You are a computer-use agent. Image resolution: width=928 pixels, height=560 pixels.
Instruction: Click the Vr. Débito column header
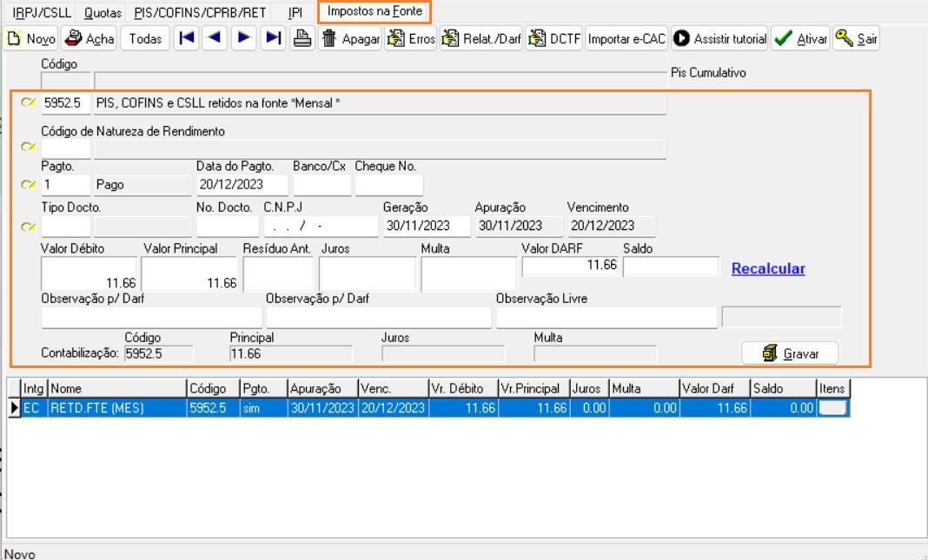463,388
